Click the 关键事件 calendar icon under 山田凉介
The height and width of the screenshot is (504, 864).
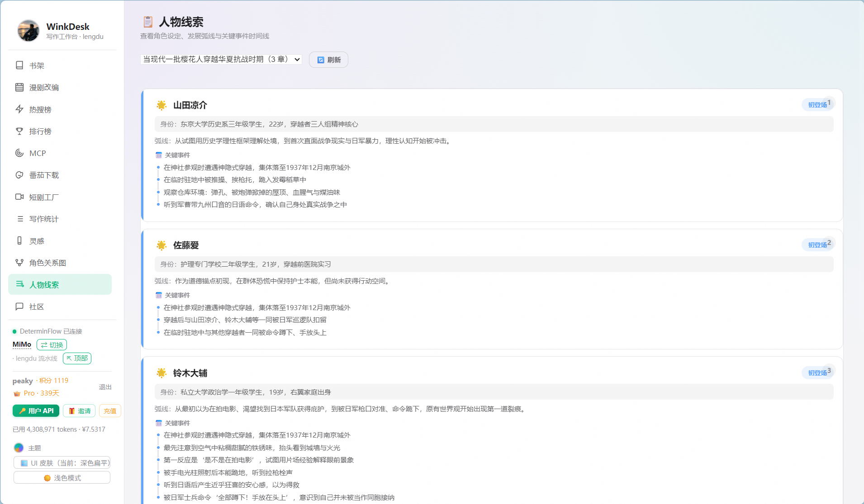[x=159, y=155]
